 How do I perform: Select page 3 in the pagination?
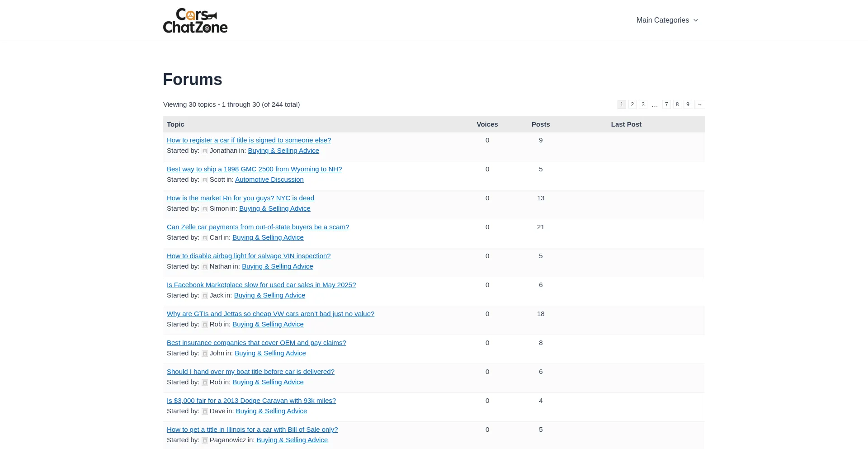[643, 104]
